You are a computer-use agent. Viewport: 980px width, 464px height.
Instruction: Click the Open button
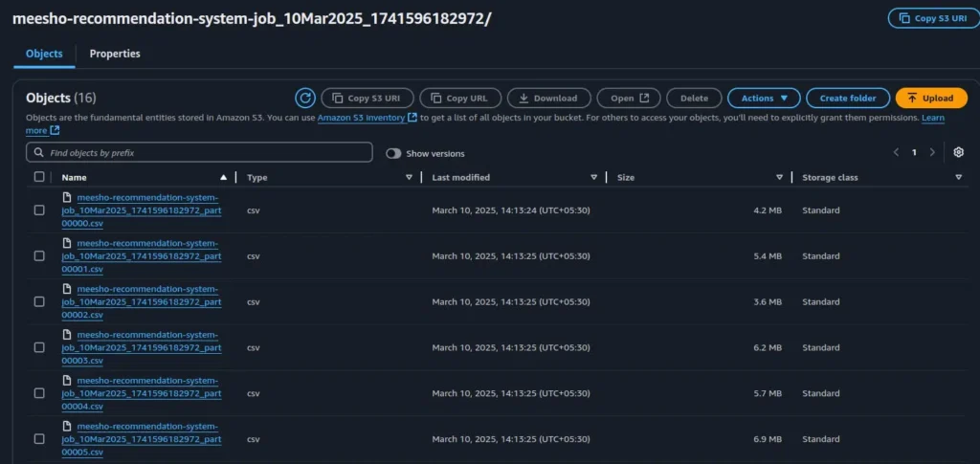pyautogui.click(x=629, y=98)
